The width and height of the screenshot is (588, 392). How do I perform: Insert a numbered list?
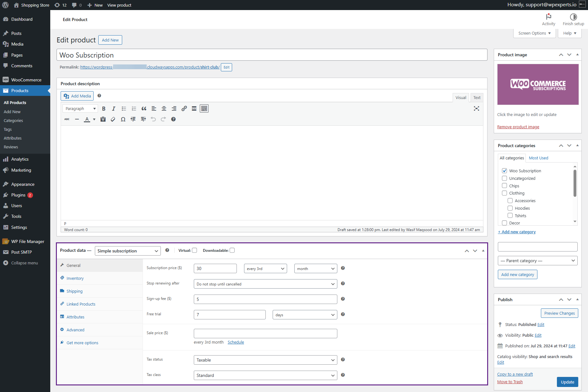pos(134,108)
